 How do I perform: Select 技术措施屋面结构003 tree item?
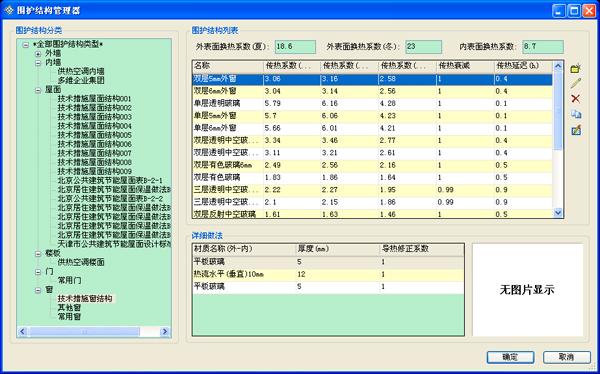(x=95, y=117)
